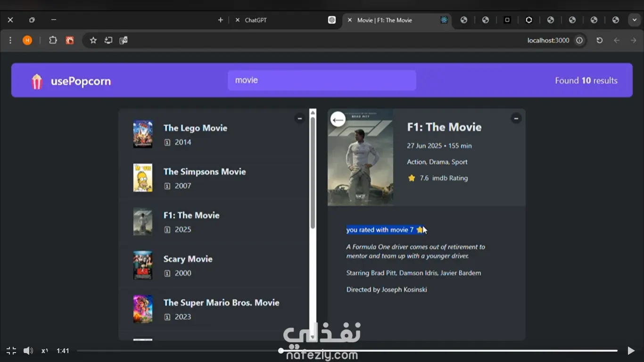Click the Scary Movie poster thumbnail
The height and width of the screenshot is (362, 644).
click(143, 265)
